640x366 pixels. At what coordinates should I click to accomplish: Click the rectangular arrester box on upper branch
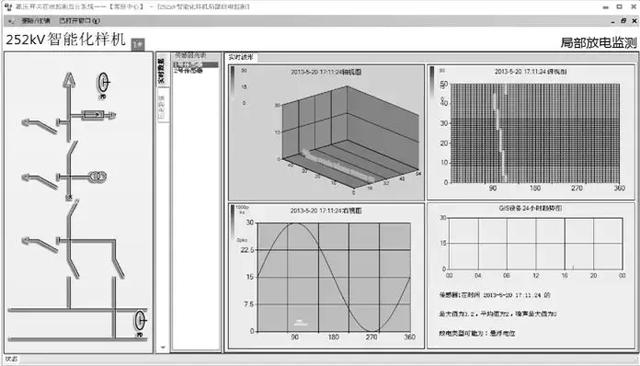click(92, 115)
